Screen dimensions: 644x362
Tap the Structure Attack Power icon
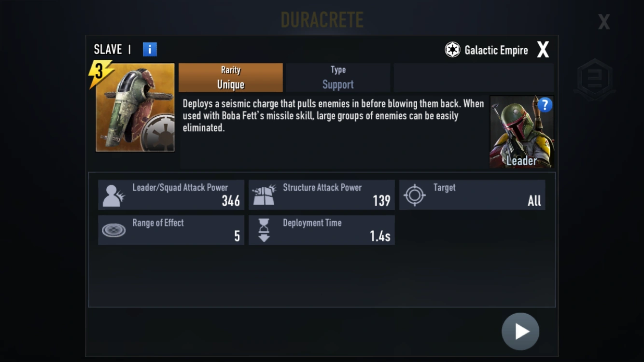[264, 195]
